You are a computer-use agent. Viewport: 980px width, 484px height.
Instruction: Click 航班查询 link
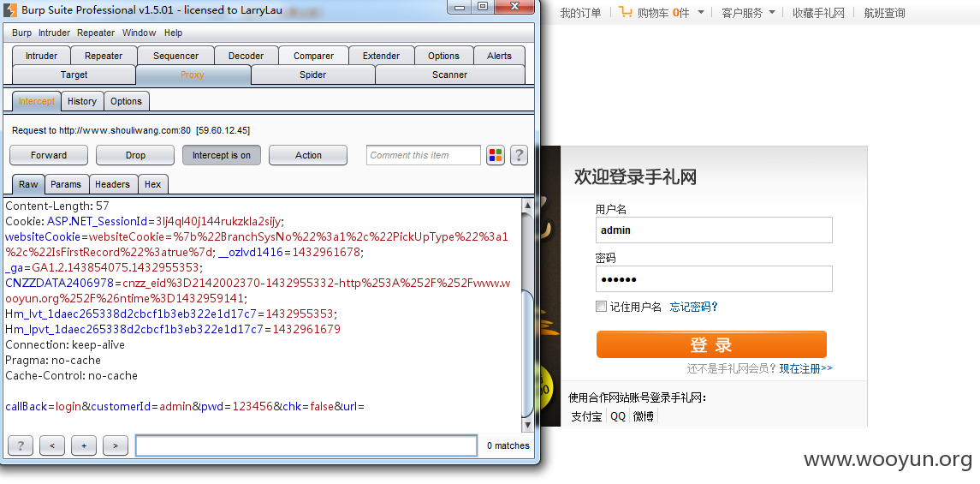tap(884, 13)
